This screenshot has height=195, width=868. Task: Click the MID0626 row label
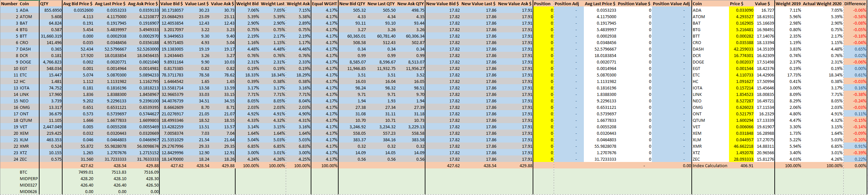coord(28,192)
